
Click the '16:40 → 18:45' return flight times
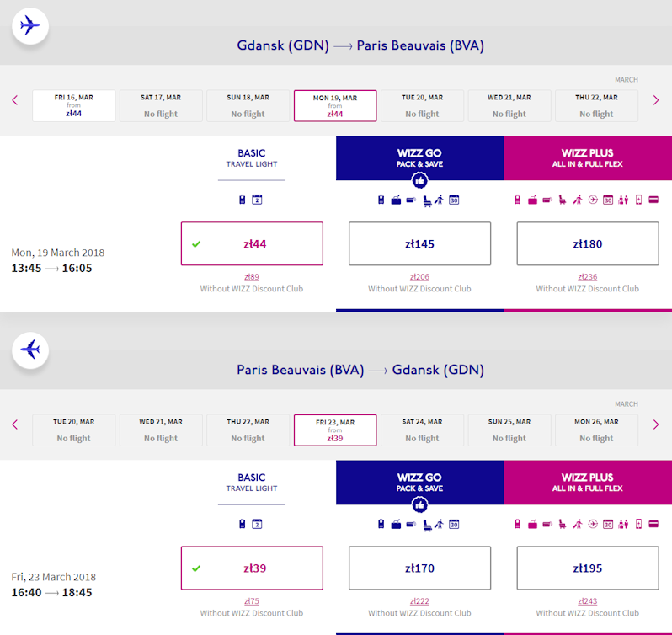click(51, 592)
